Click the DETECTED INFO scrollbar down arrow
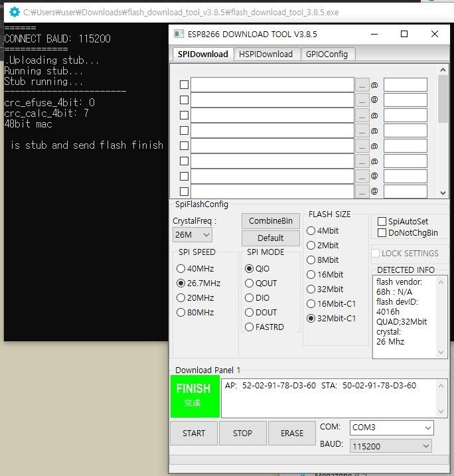The height and width of the screenshot is (476, 454). (441, 353)
